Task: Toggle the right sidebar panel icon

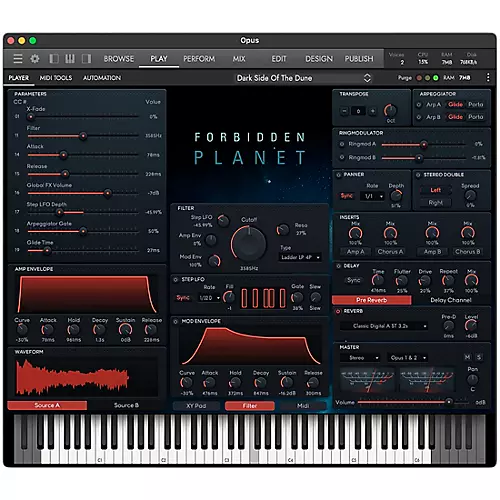Action: pyautogui.click(x=87, y=59)
